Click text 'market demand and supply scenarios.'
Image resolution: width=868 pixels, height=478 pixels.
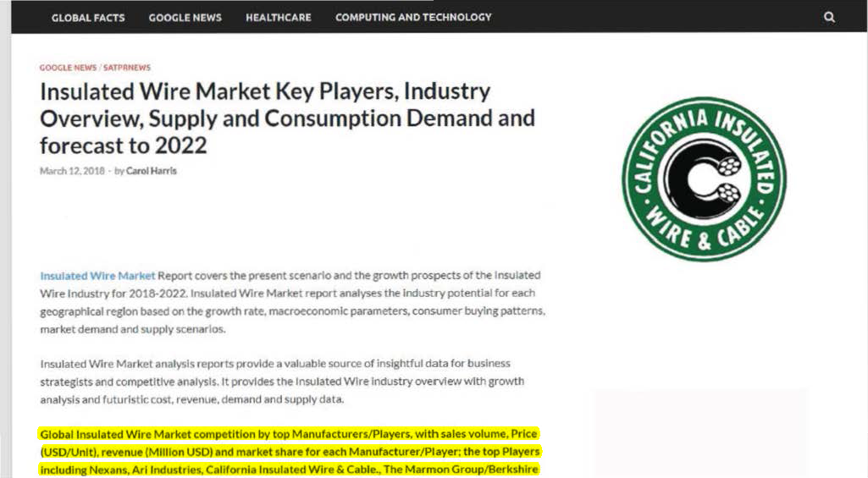pos(132,329)
